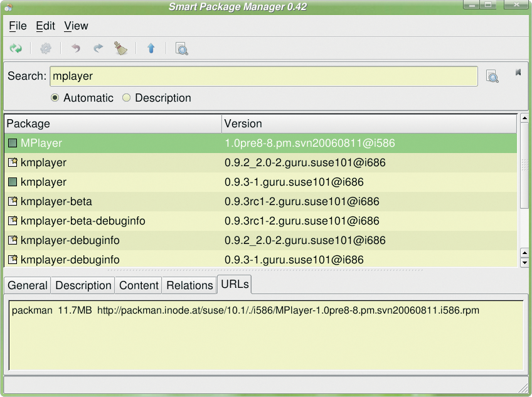
Task: Select the kmplayer-beta row name
Action: pos(56,201)
